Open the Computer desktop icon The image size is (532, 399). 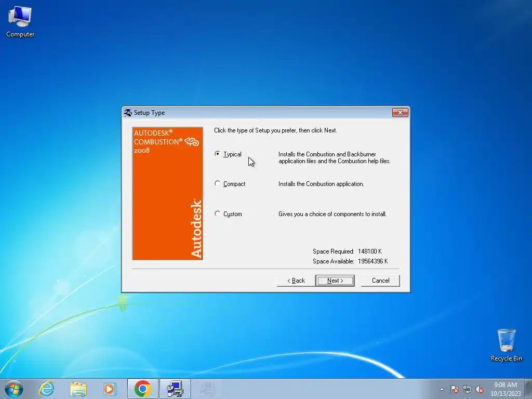[20, 22]
